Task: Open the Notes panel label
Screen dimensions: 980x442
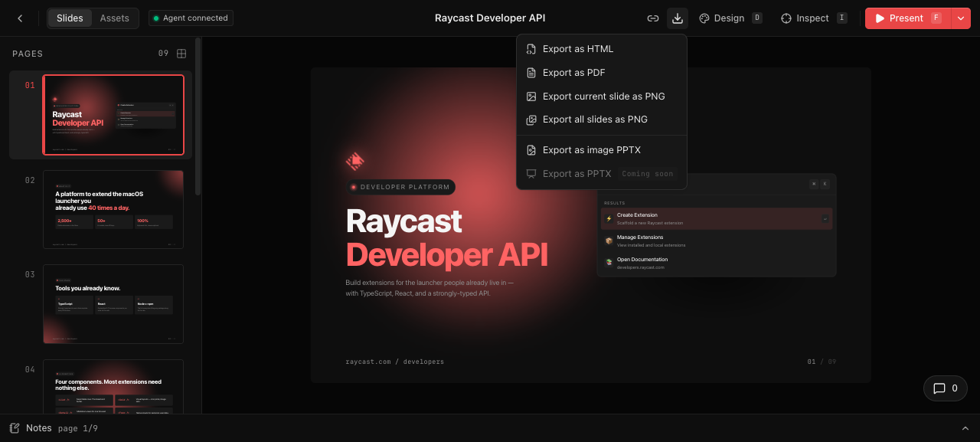Action: (x=39, y=428)
